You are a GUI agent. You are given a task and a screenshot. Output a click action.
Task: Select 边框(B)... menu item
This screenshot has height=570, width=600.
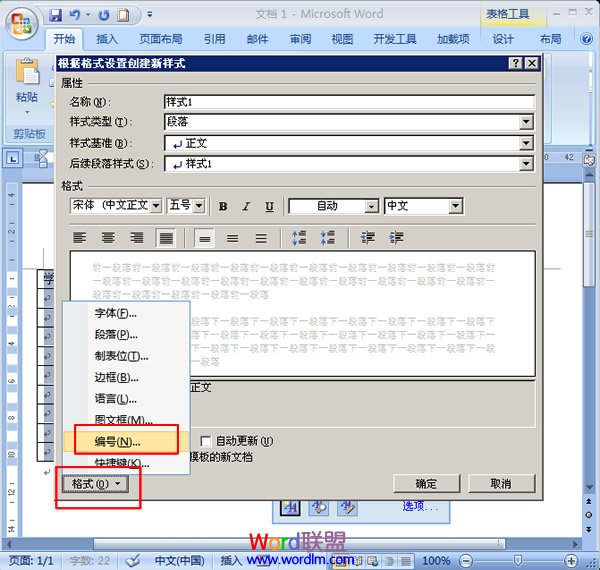point(126,378)
